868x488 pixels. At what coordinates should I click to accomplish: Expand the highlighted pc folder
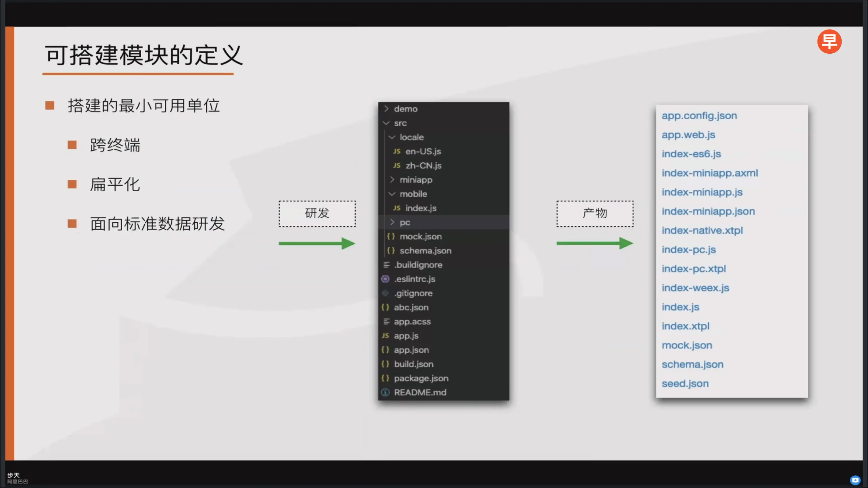[x=392, y=222]
